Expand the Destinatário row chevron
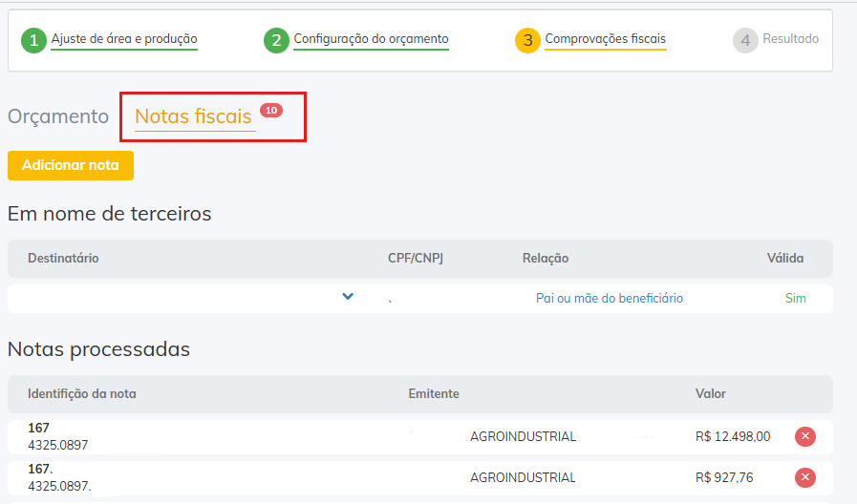 point(348,297)
